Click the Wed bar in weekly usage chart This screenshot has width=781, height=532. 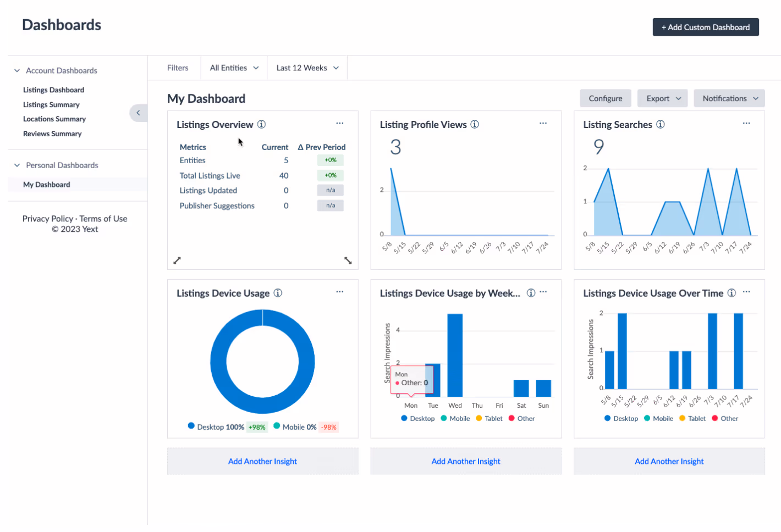(455, 355)
